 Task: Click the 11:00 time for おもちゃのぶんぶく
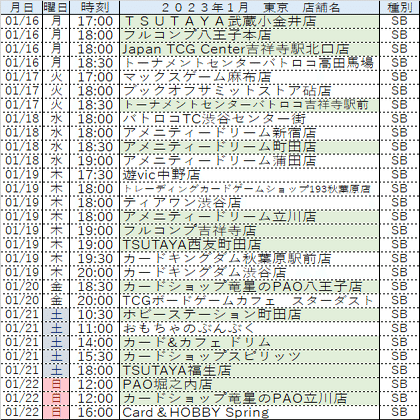95,329
